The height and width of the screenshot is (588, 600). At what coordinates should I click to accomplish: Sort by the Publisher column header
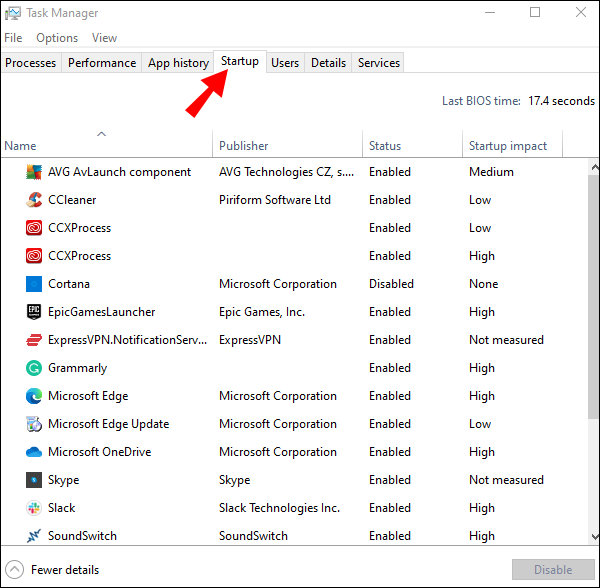287,144
